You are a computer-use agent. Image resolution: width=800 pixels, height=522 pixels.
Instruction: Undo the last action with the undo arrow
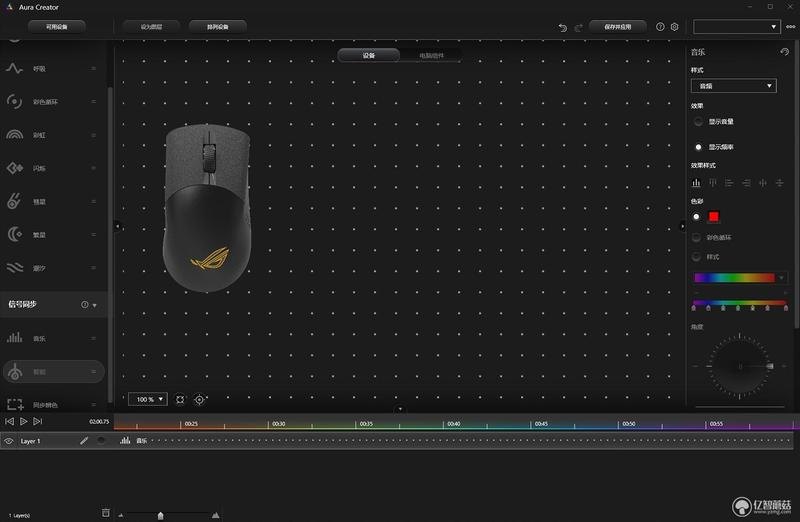coord(563,28)
